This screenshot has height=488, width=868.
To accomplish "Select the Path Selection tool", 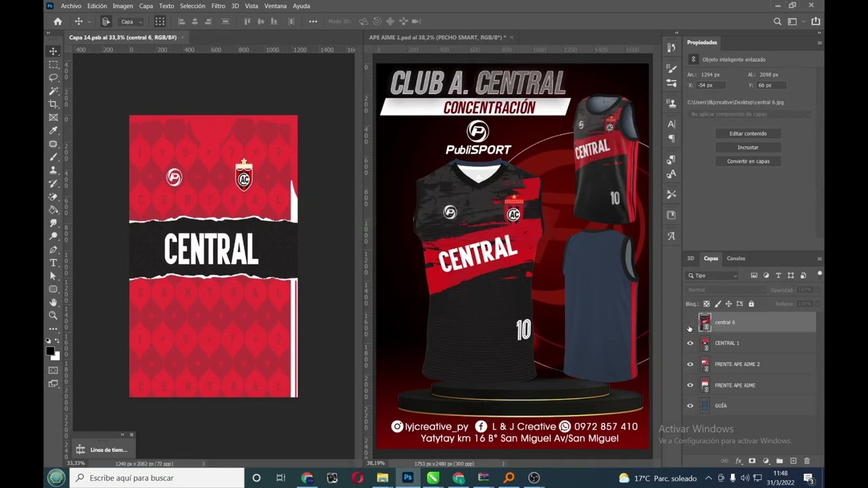I will (53, 276).
